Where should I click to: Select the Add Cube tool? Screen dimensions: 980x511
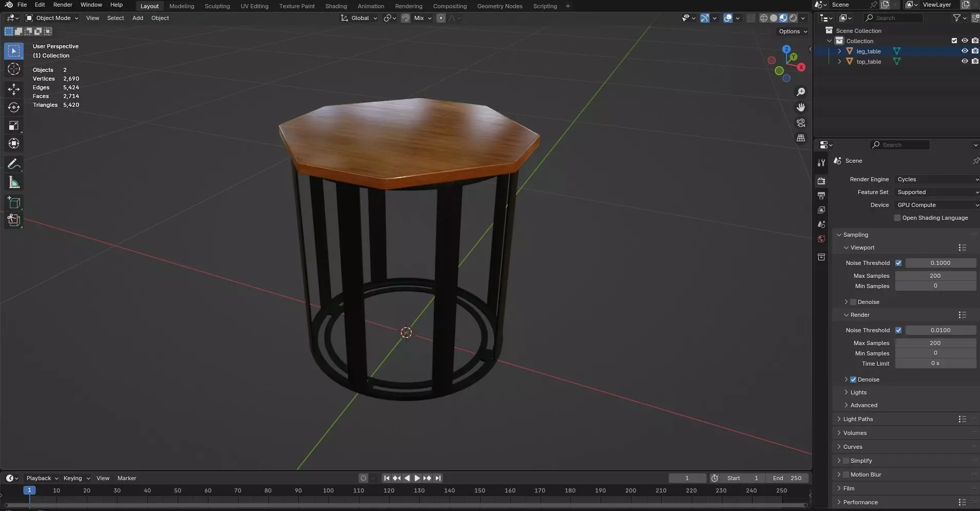14,202
